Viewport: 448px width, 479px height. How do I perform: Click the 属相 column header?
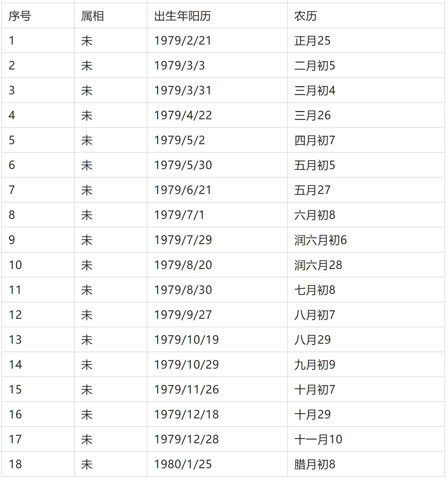111,16
